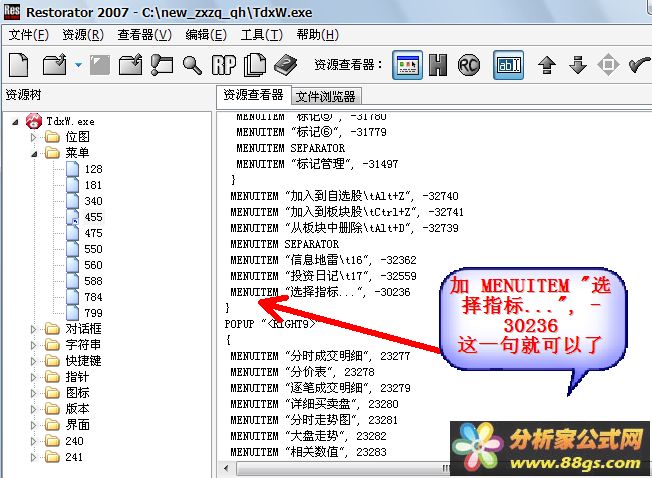Click the line MENUITEM "信息地雷\t16", -32362
The width and height of the screenshot is (652, 478).
click(x=323, y=260)
